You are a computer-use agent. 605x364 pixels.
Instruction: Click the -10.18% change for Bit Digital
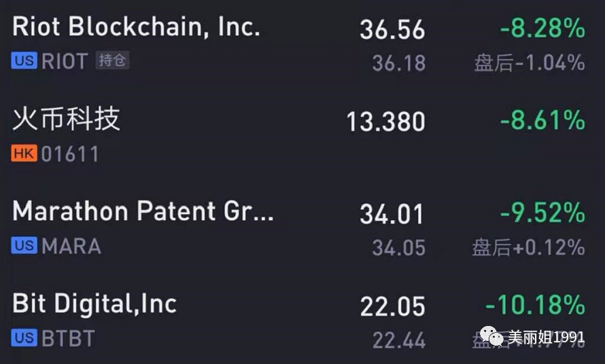[x=534, y=305]
